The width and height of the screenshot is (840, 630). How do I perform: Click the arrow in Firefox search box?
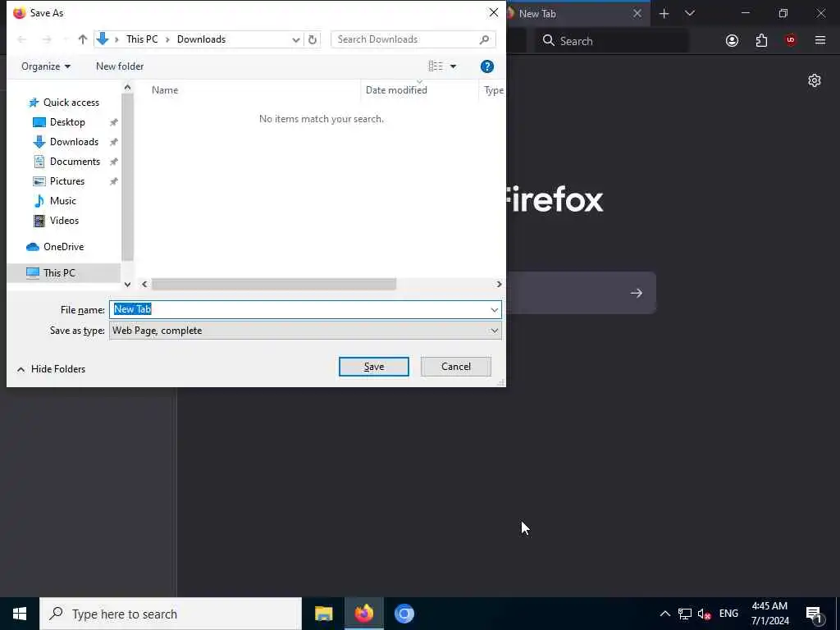[636, 293]
